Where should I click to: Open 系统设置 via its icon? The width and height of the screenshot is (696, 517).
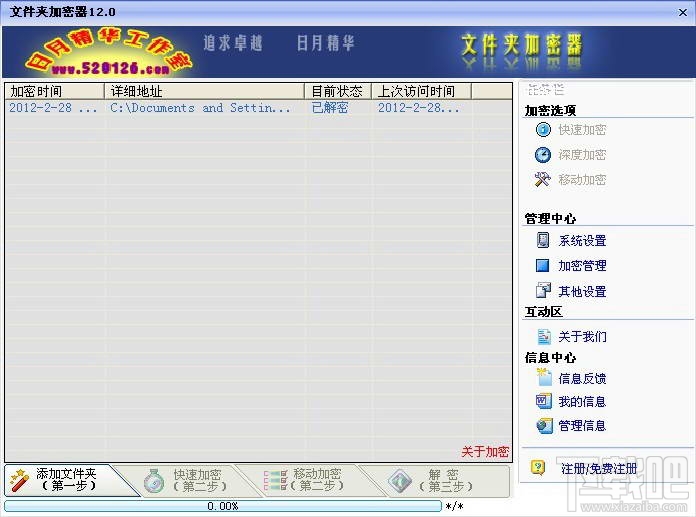click(x=542, y=240)
